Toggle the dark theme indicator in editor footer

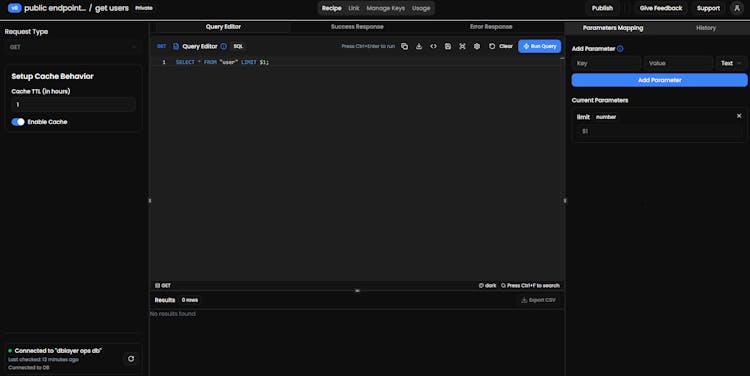(487, 286)
